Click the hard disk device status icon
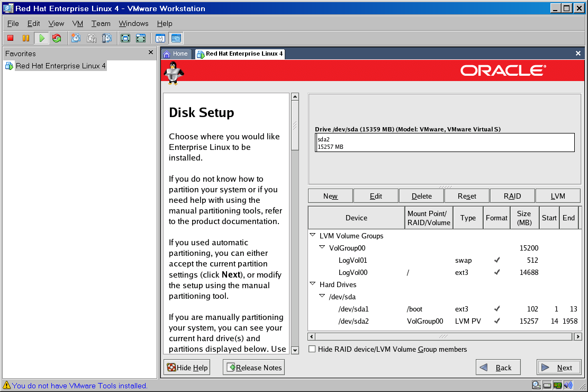The height and width of the screenshot is (392, 588). (x=547, y=385)
